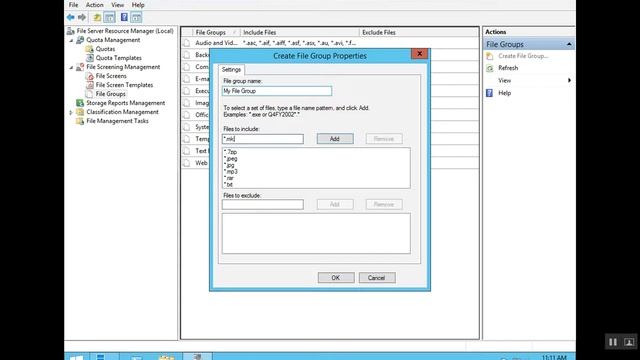Image resolution: width=640 pixels, height=360 pixels.
Task: Click the File Screen Templates icon
Action: [x=89, y=85]
